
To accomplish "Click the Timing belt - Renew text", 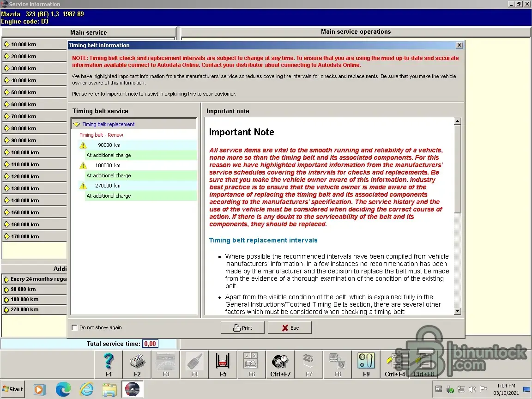I will tap(101, 135).
